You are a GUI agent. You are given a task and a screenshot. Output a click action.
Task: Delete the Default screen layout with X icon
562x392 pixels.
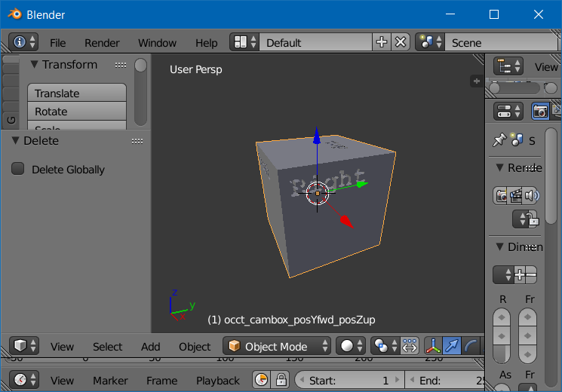(x=401, y=42)
